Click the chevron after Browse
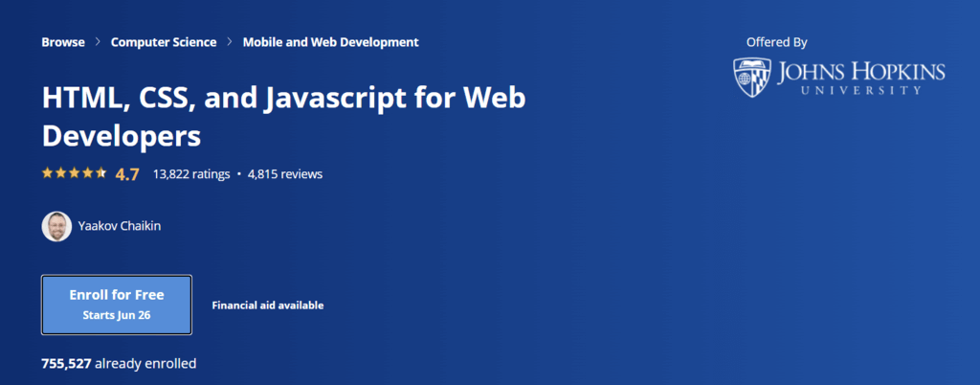980x385 pixels. click(x=98, y=42)
